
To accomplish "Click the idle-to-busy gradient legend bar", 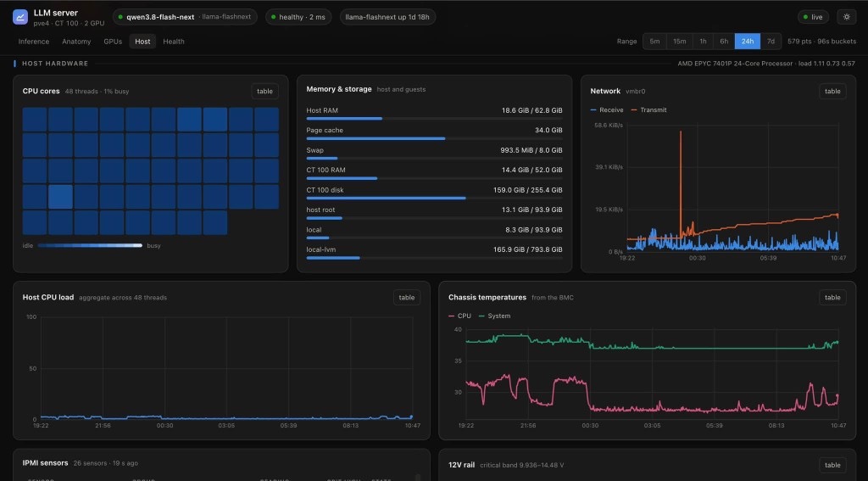I will tap(90, 245).
